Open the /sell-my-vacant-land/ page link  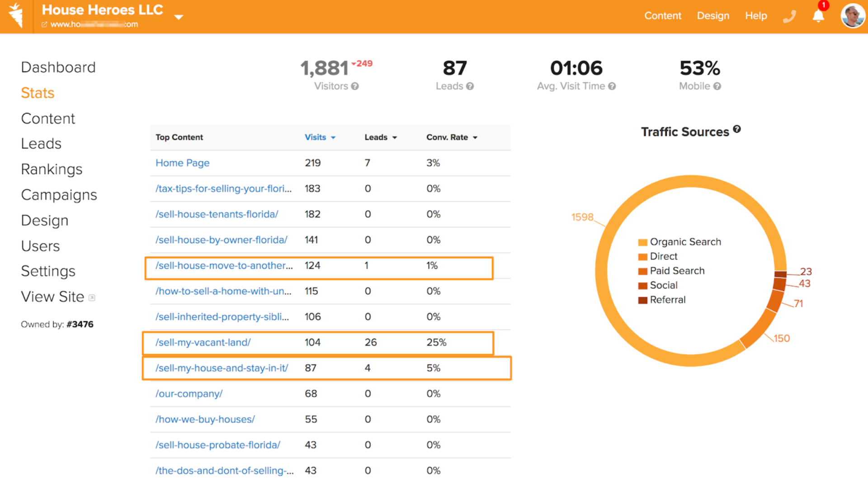pos(203,343)
